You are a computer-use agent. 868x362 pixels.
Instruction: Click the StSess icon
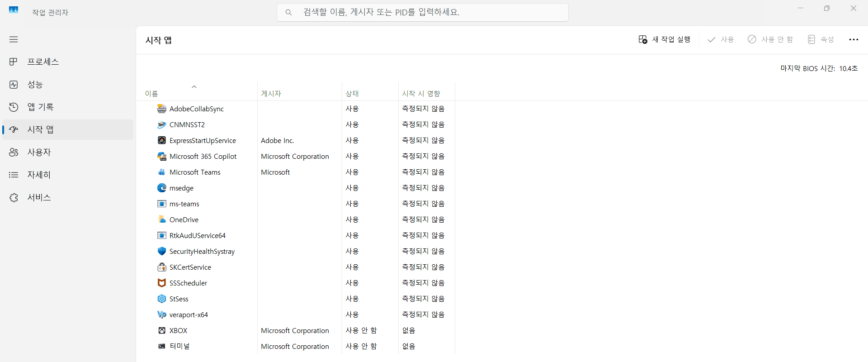pos(162,299)
